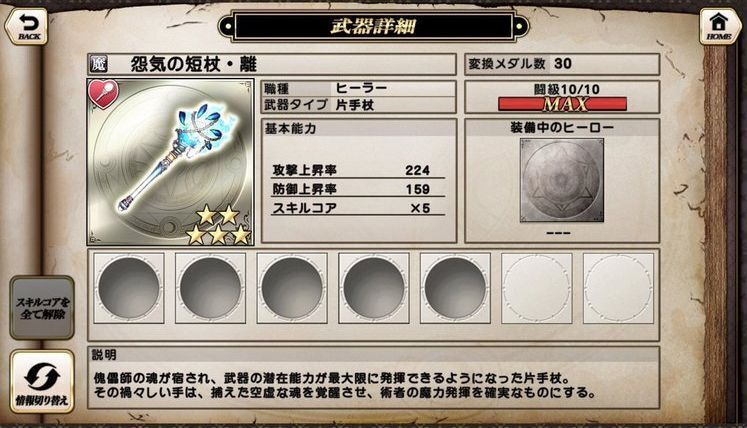
Task: Select the 魔 attribute icon beside weapon name
Action: (x=98, y=64)
